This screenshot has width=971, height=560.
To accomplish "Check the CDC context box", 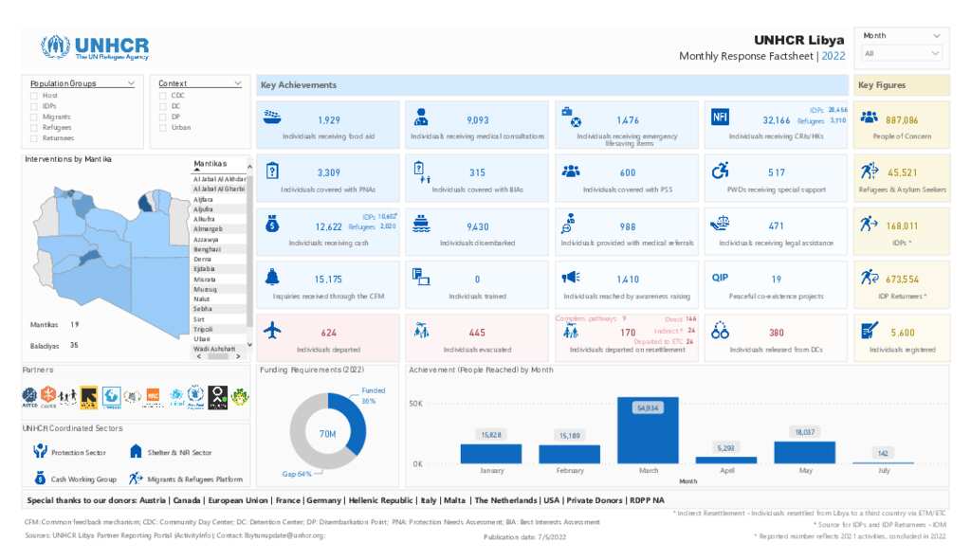I will coord(163,96).
